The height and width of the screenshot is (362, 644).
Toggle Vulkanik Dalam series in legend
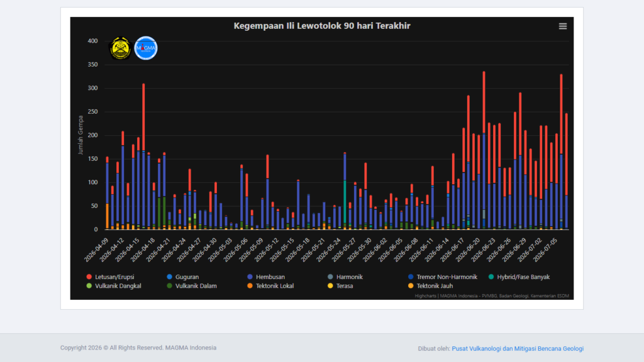pyautogui.click(x=191, y=286)
